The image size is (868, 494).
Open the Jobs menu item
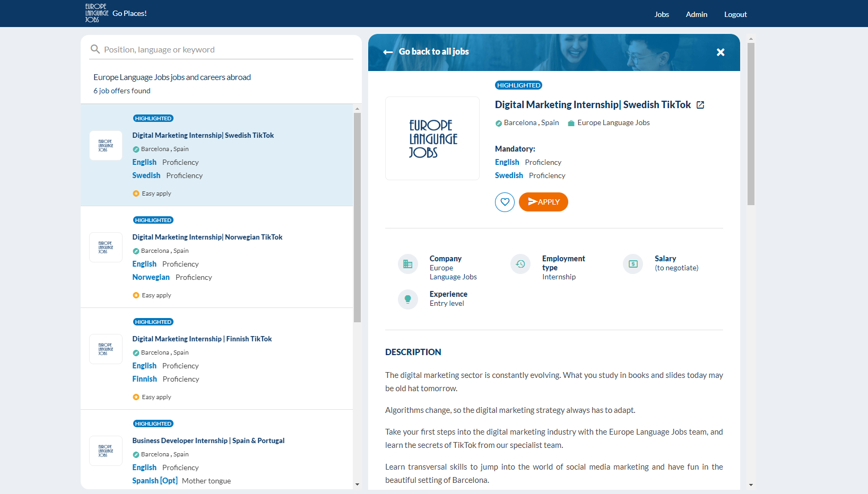(x=662, y=14)
